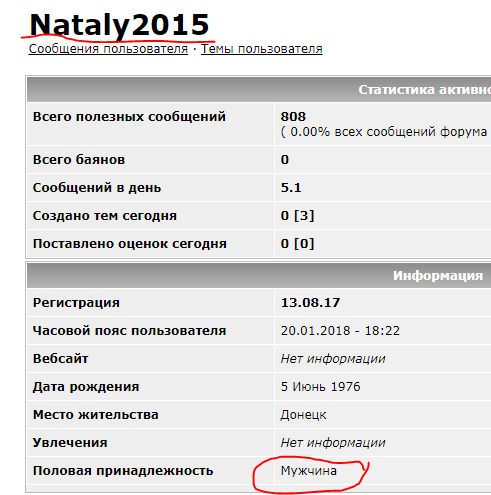This screenshot has width=491, height=495.
Task: Click the Часовой пояс пользователя label
Action: pyautogui.click(x=129, y=331)
